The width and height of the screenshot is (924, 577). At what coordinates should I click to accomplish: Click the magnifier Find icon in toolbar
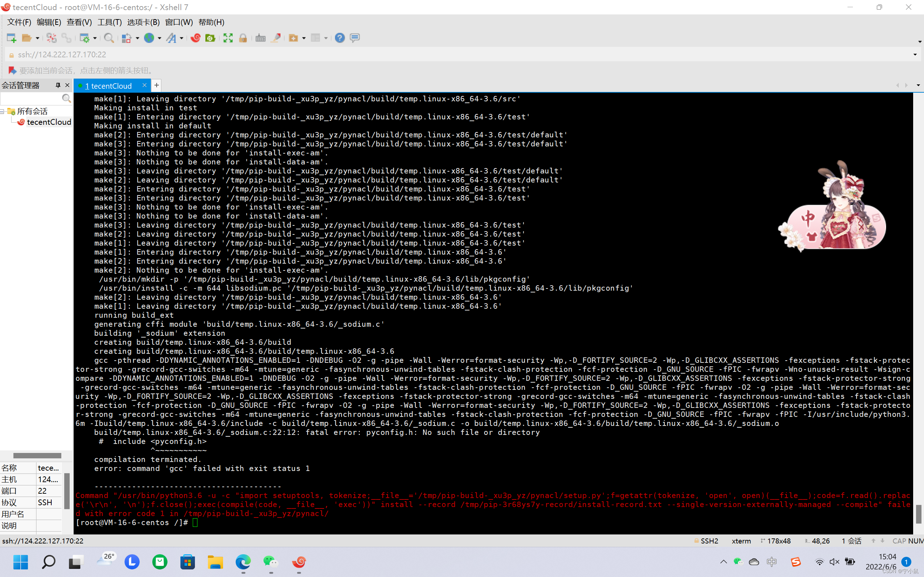[109, 38]
